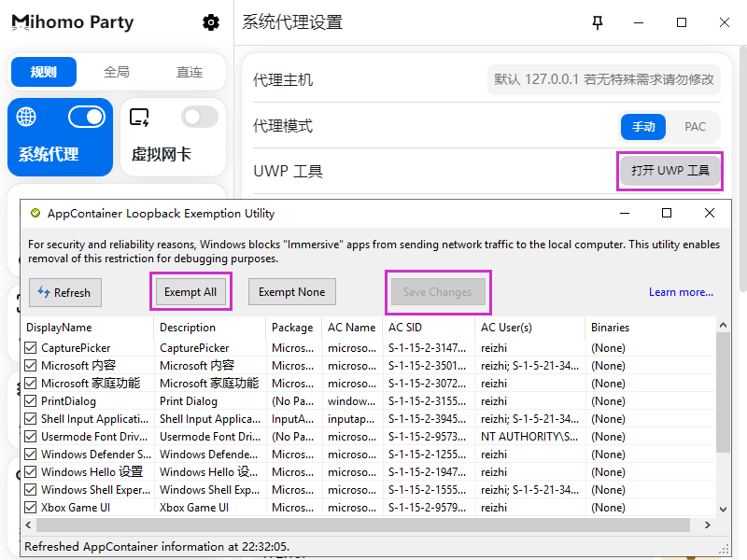This screenshot has width=747, height=560.
Task: Toggle the 系统代理 switch off
Action: point(87,117)
